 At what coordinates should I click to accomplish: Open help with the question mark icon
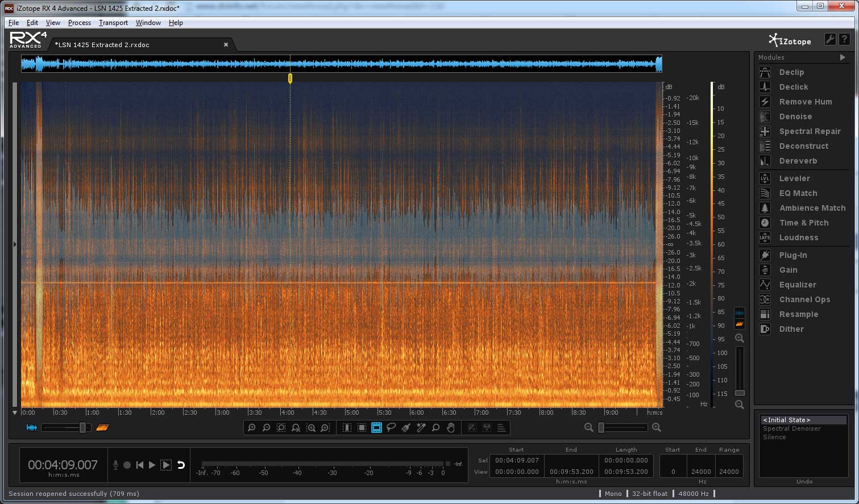845,39
